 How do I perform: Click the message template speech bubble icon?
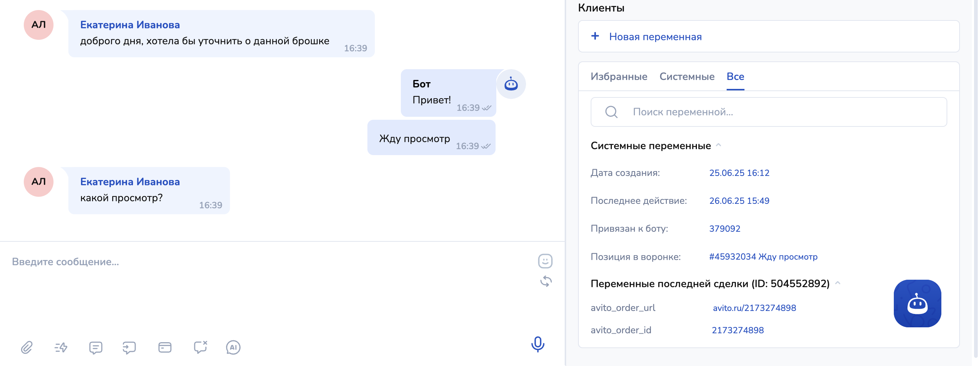pyautogui.click(x=95, y=347)
